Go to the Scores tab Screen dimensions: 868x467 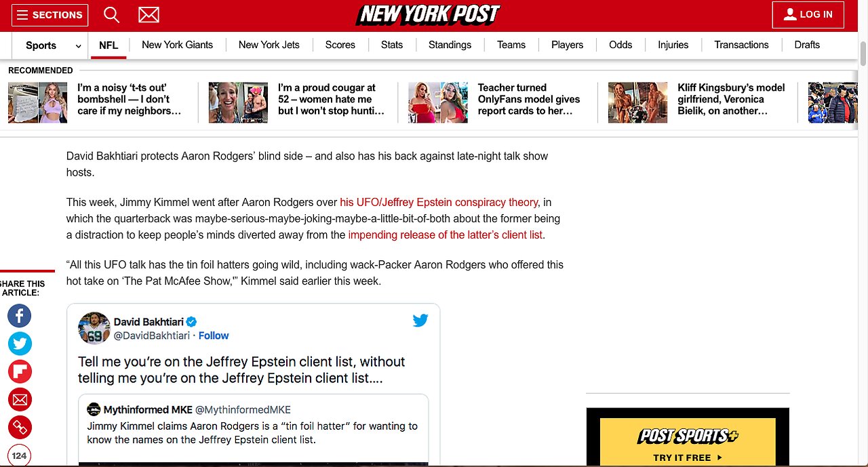click(340, 45)
